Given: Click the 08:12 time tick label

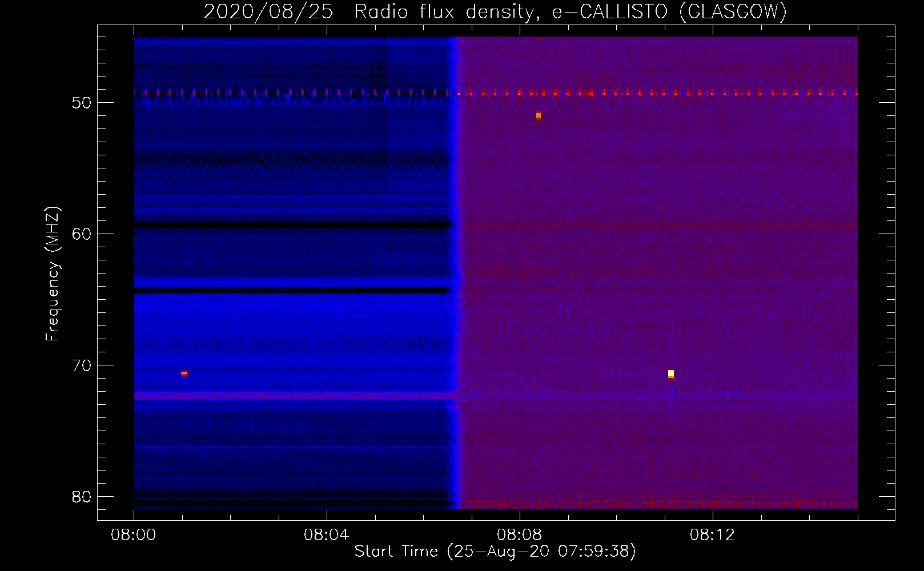Looking at the screenshot, I should 712,535.
